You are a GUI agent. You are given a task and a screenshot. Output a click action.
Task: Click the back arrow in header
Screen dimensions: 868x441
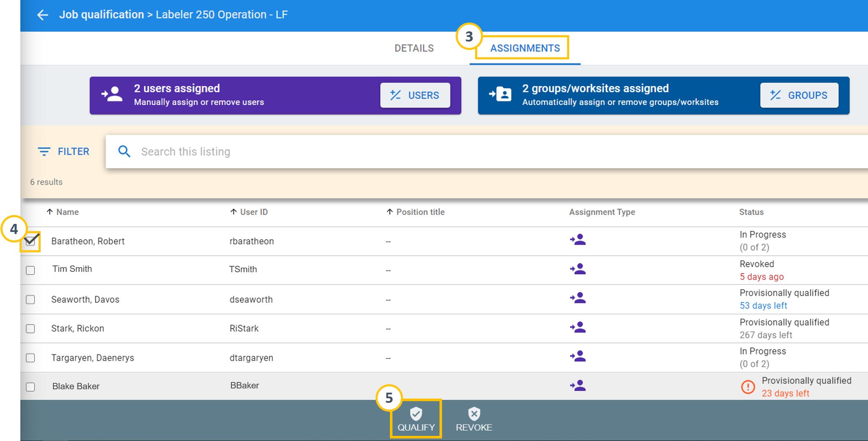pos(42,15)
